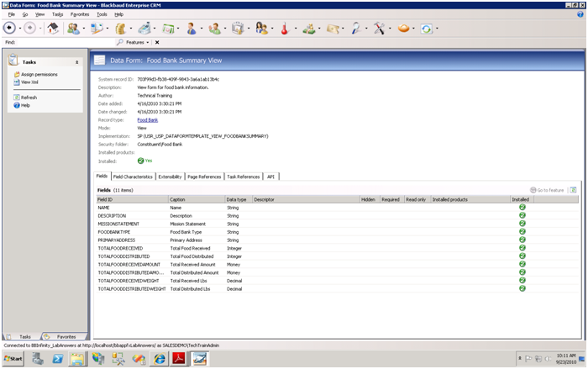Sort by the Data type column header
This screenshot has width=588, height=369.
coord(239,199)
